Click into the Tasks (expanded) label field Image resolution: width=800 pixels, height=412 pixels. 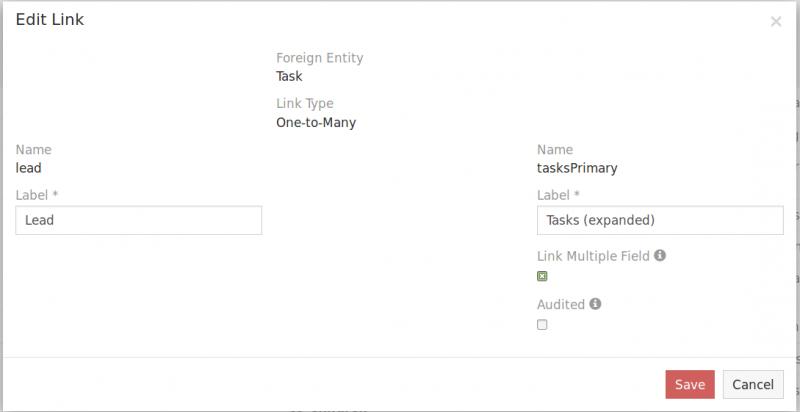660,220
